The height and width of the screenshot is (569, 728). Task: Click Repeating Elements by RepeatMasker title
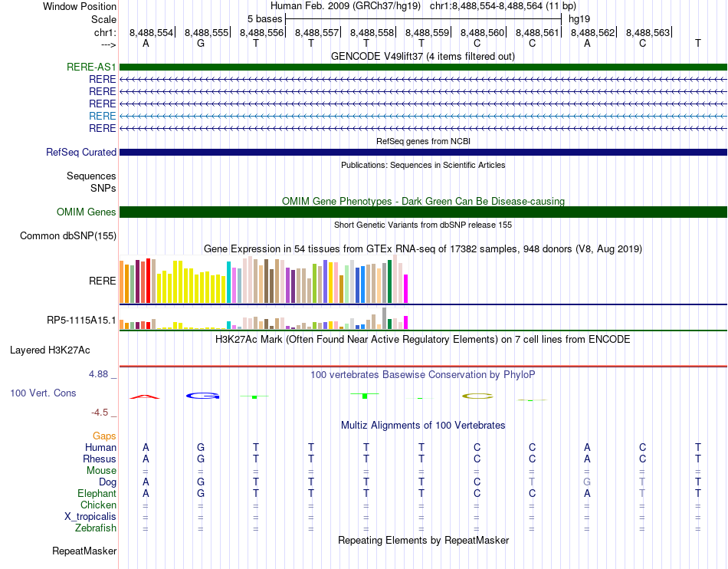[423, 540]
